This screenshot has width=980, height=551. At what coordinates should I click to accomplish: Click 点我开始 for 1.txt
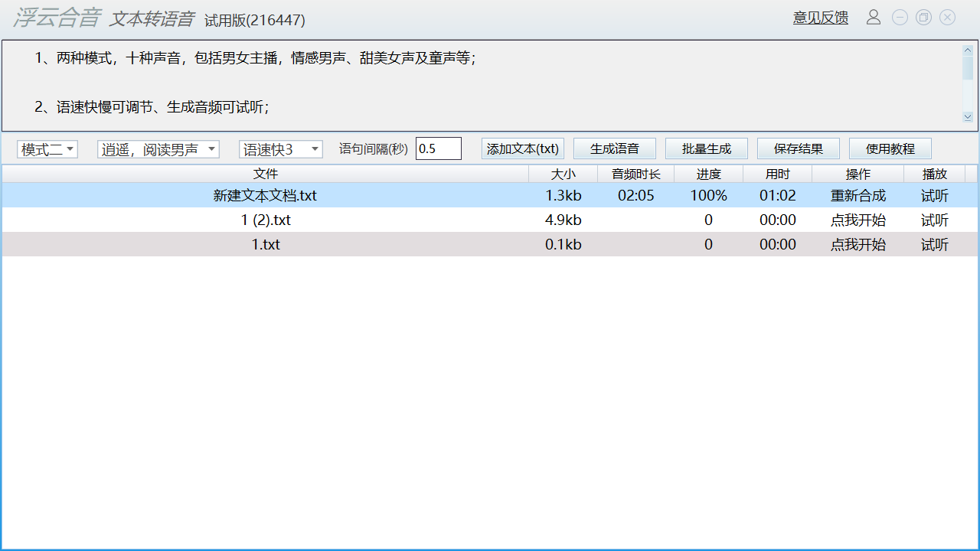[858, 245]
